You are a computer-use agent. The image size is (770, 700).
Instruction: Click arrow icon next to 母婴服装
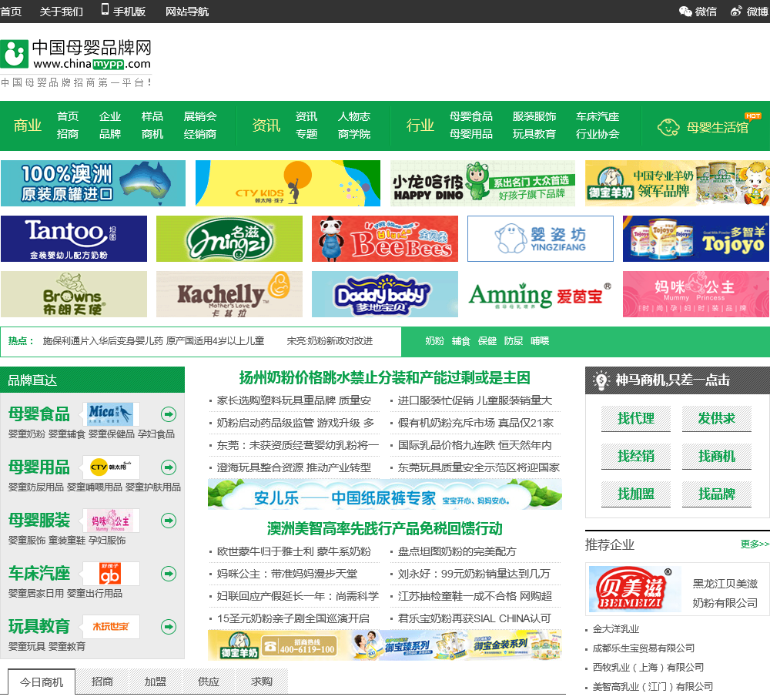point(169,521)
